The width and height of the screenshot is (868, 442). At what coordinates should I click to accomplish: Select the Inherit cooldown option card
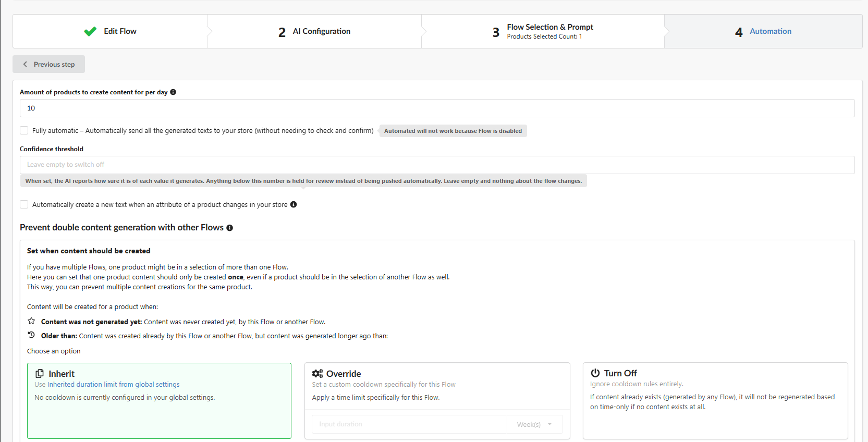[x=159, y=401]
